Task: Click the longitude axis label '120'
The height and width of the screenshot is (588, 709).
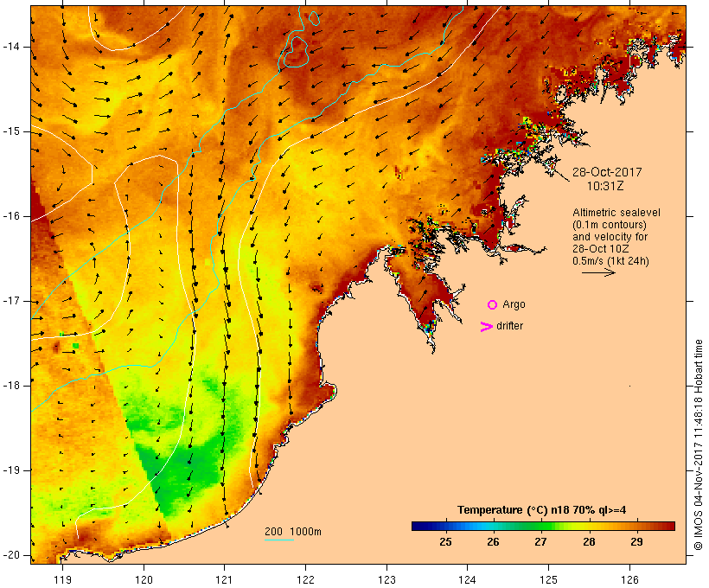Action: (x=144, y=579)
